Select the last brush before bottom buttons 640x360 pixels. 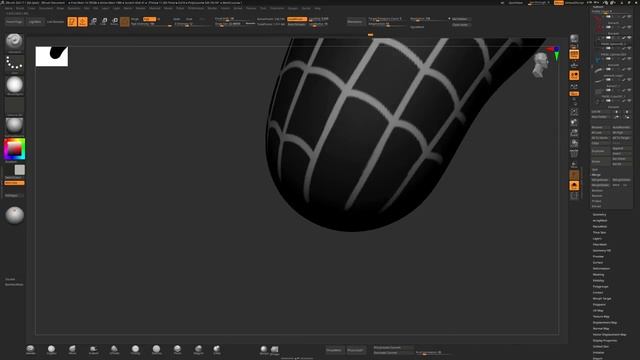click(x=217, y=349)
